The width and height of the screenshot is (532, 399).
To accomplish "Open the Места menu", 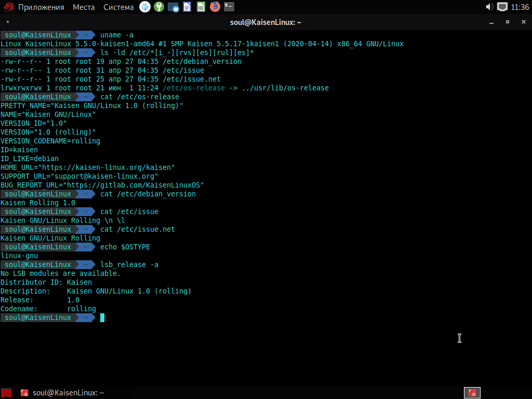I will (84, 7).
